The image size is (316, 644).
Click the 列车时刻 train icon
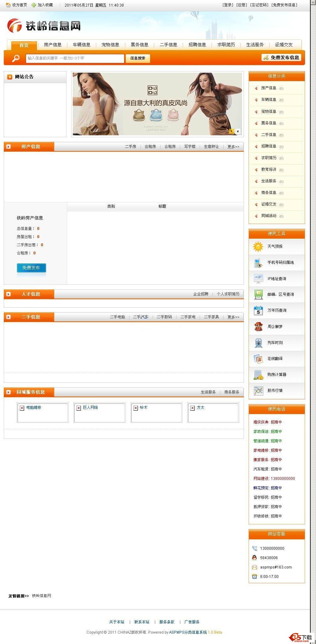[258, 343]
